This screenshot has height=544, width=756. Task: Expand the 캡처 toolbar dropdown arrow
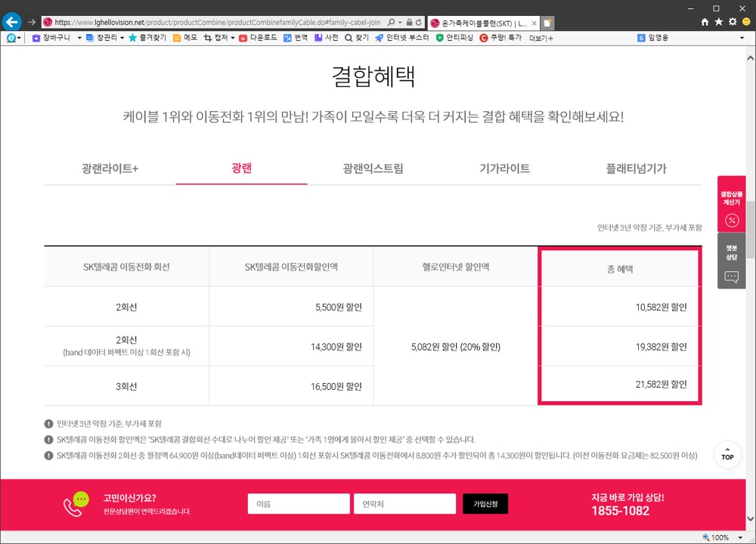233,38
